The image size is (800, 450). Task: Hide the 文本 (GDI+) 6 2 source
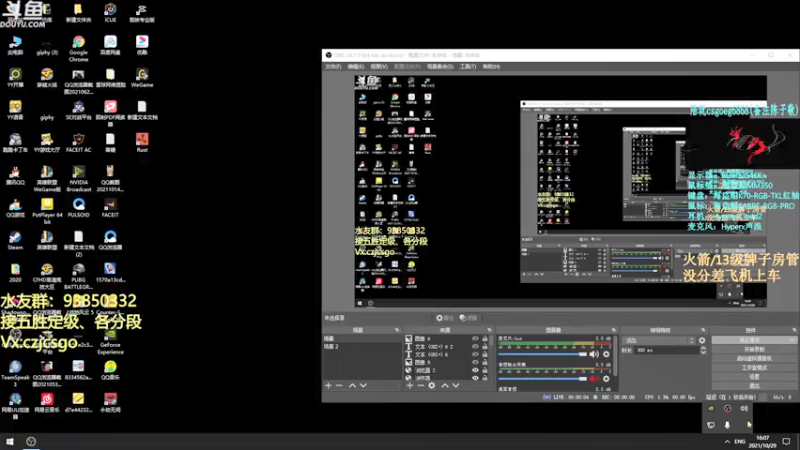(x=475, y=346)
